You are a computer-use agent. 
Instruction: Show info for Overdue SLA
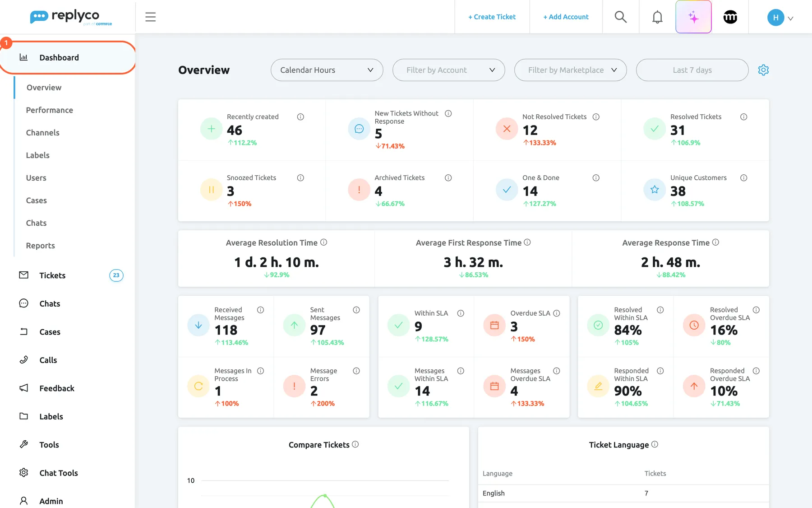556,313
